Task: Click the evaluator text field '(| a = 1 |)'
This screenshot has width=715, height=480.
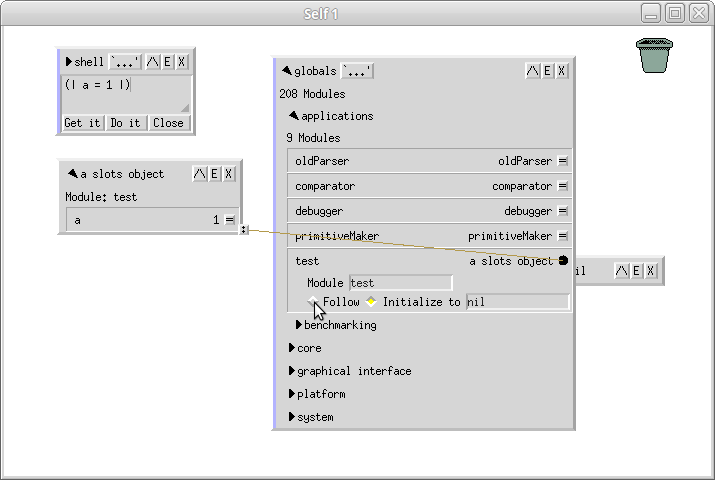Action: (127, 94)
